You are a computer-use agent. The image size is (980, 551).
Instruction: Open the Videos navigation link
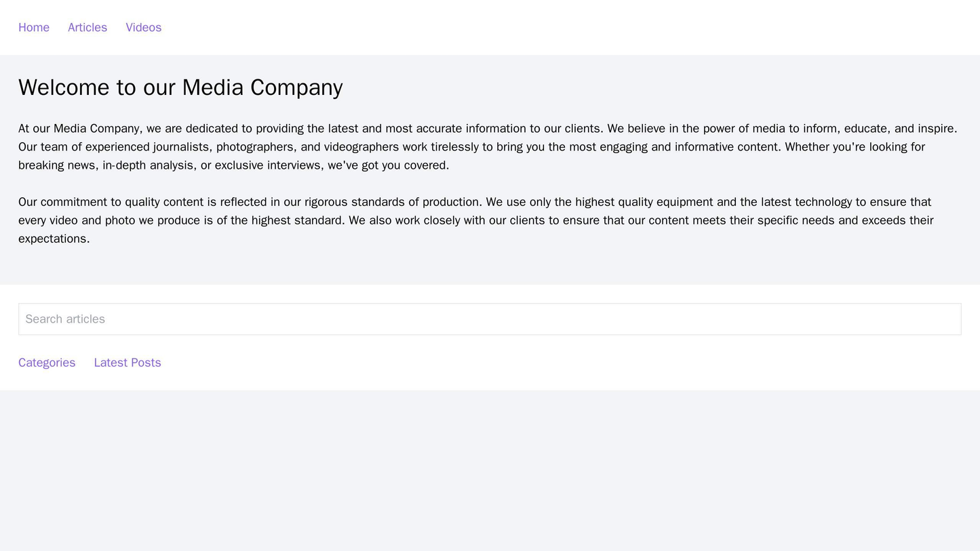coord(144,27)
